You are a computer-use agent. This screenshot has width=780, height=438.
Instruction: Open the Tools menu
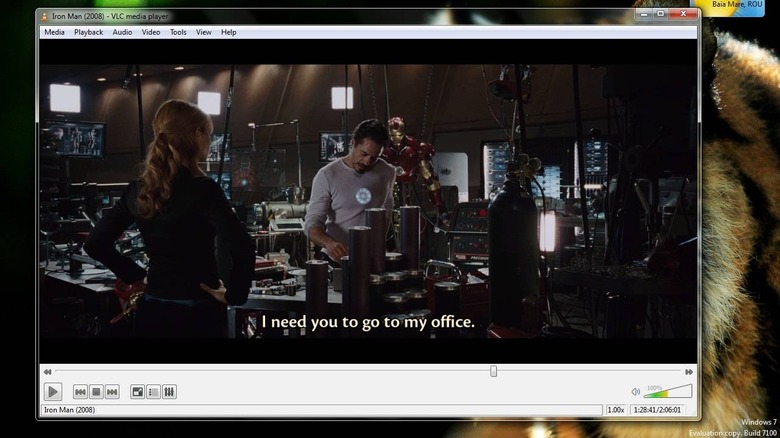tap(178, 32)
